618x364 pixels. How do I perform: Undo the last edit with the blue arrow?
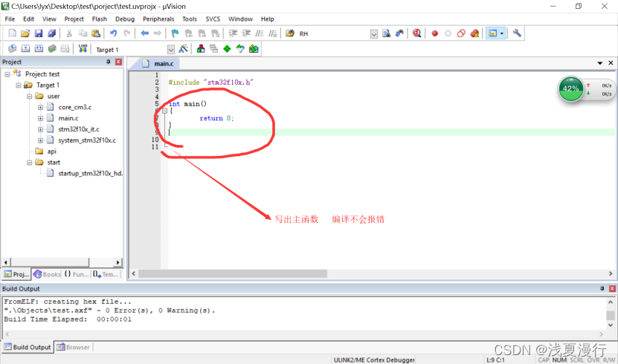pyautogui.click(x=114, y=33)
